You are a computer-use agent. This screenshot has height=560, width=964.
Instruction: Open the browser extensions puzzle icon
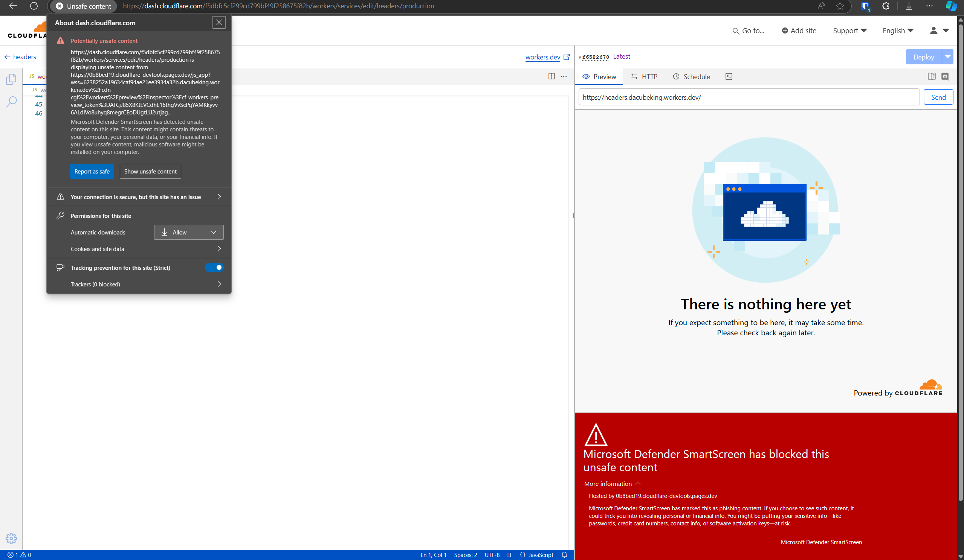coord(886,6)
